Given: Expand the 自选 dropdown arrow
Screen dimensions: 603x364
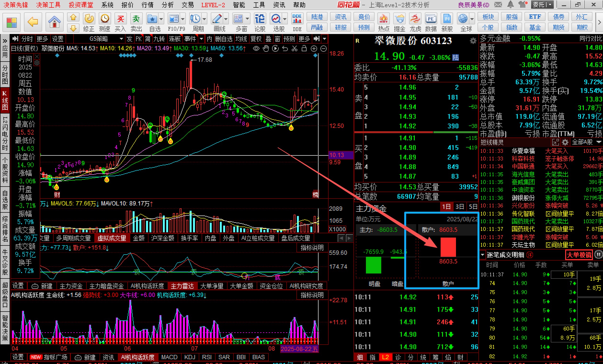Looking at the screenshot, I should [x=161, y=19].
